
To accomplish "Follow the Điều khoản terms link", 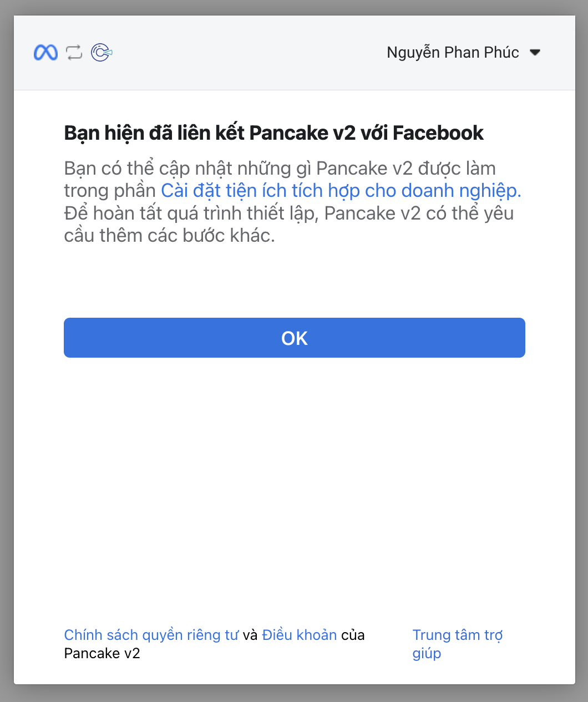I will 299,635.
